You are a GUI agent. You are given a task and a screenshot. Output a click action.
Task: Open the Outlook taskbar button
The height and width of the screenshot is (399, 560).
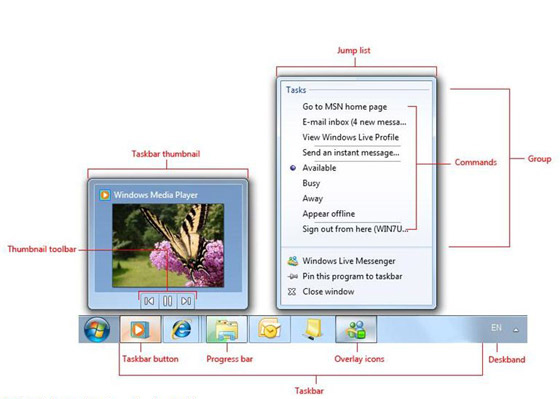click(270, 329)
